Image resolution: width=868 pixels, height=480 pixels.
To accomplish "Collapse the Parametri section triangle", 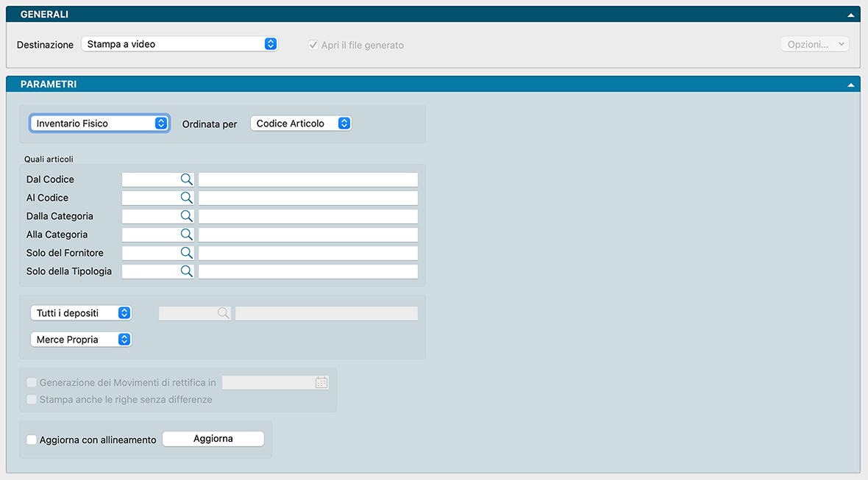I will point(850,85).
